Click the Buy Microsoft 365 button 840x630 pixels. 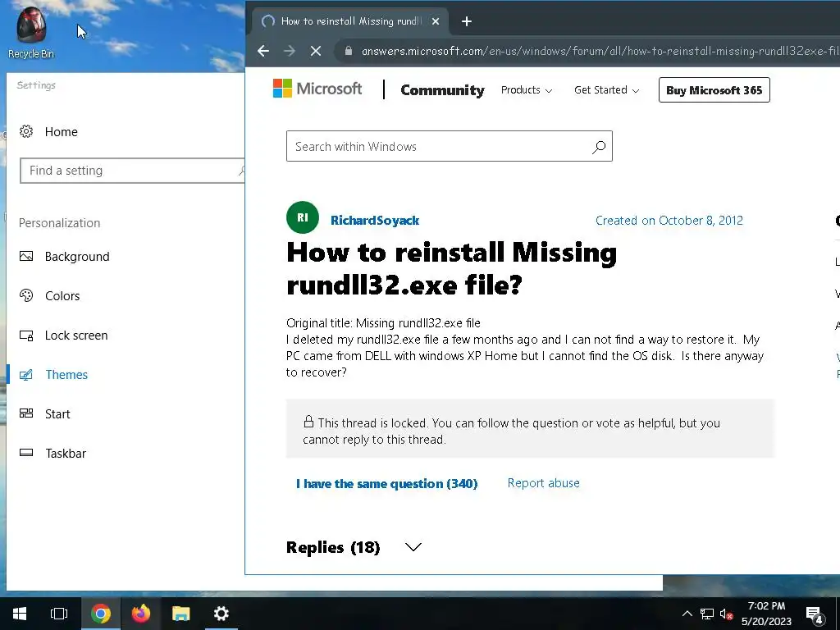coord(714,90)
